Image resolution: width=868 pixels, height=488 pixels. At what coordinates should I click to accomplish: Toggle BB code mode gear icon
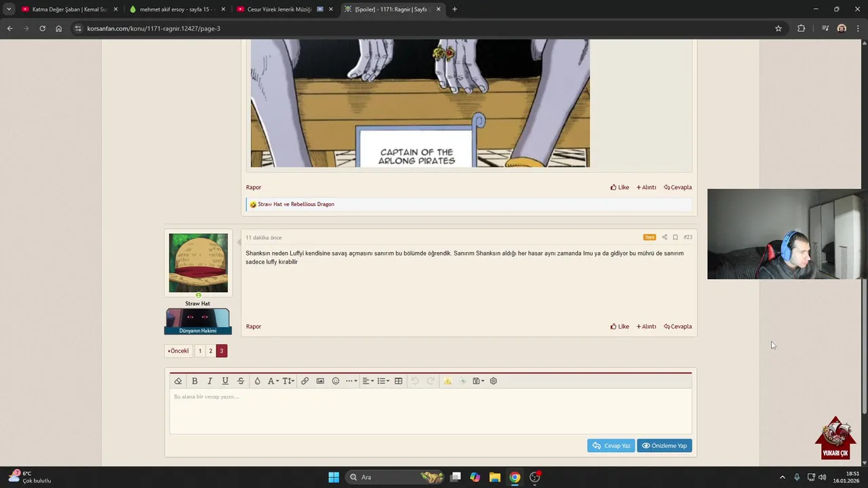point(494,381)
